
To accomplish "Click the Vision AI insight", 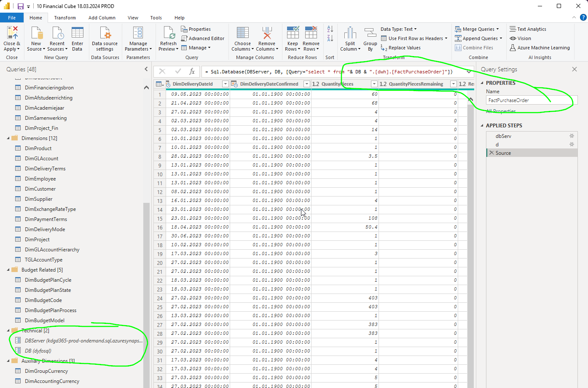I will tap(521, 38).
